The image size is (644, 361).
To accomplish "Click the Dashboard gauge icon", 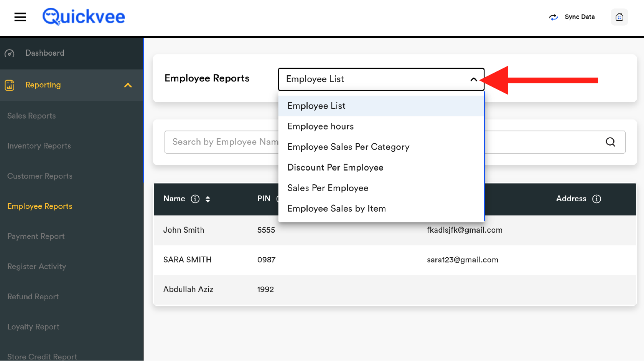I will [x=10, y=53].
